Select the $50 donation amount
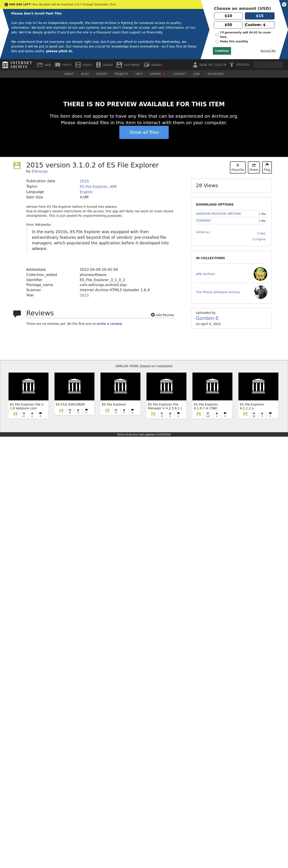 click(x=228, y=25)
